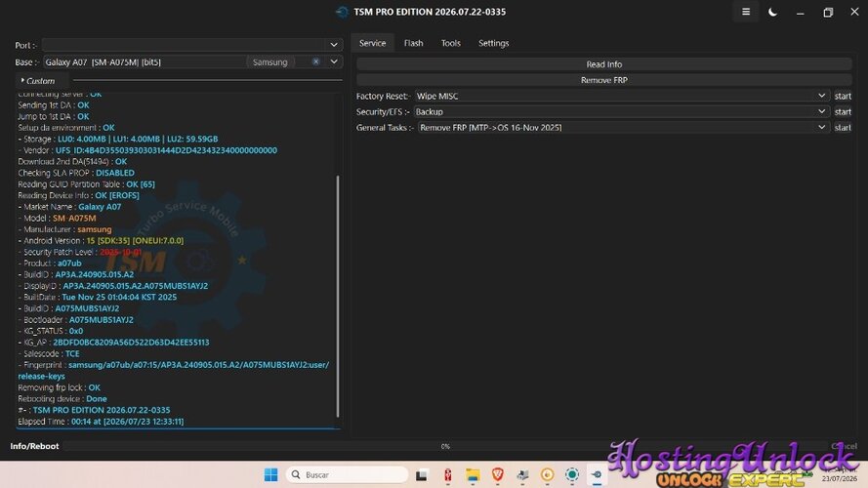Click the log panel vertical scrollbar
This screenshot has width=868, height=488.
tap(338, 296)
